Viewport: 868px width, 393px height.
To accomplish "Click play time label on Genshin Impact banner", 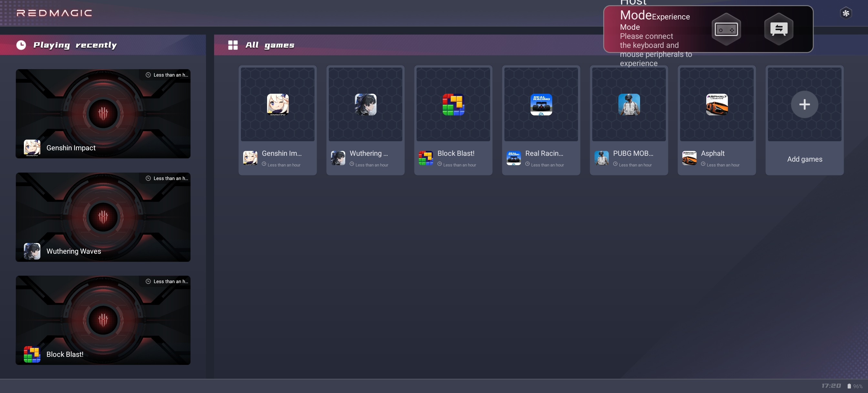I will [167, 75].
